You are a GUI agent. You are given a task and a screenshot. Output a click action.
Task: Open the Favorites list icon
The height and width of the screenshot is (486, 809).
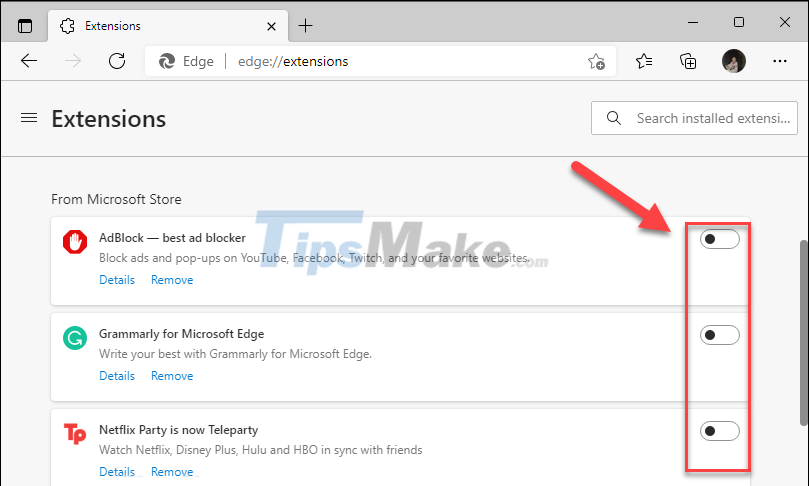(644, 61)
